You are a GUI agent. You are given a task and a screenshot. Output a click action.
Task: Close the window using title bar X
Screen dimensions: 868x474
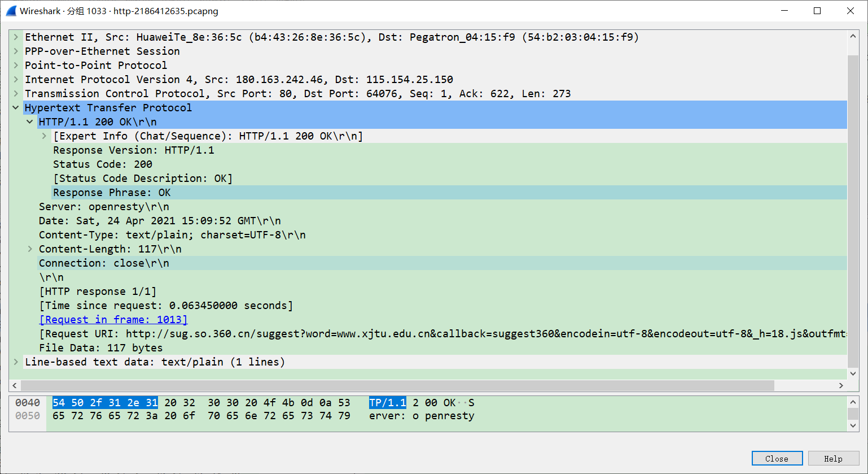[851, 11]
